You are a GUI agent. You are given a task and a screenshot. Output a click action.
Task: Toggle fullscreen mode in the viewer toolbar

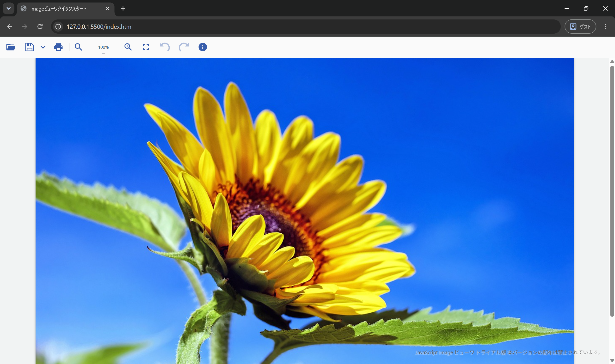146,47
